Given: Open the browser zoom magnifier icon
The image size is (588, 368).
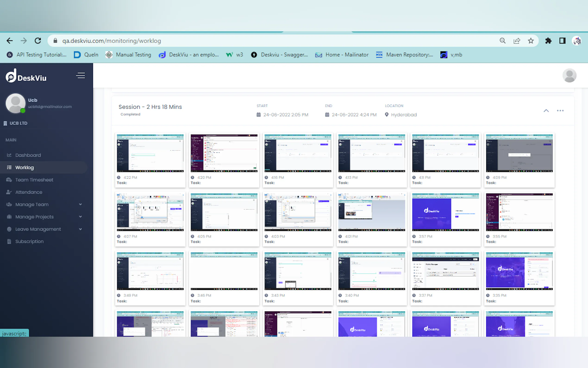Looking at the screenshot, I should pos(503,41).
